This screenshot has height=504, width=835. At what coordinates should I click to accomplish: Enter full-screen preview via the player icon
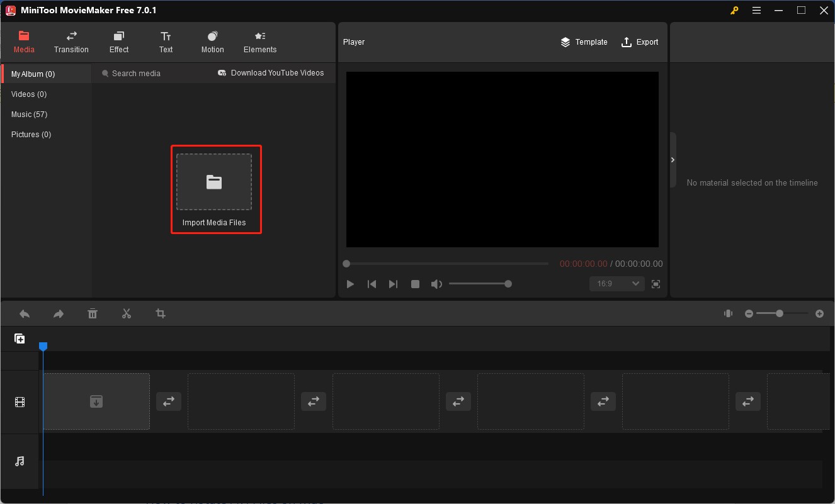pyautogui.click(x=656, y=284)
